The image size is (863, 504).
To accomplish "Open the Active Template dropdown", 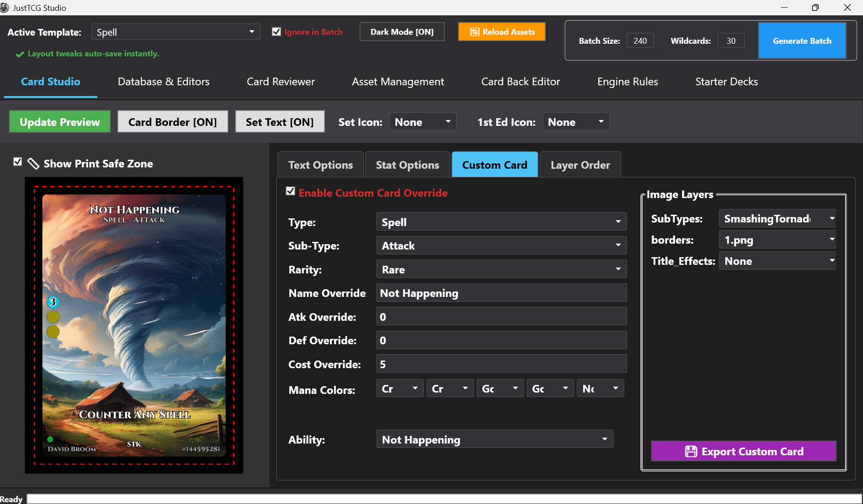I will (x=176, y=32).
